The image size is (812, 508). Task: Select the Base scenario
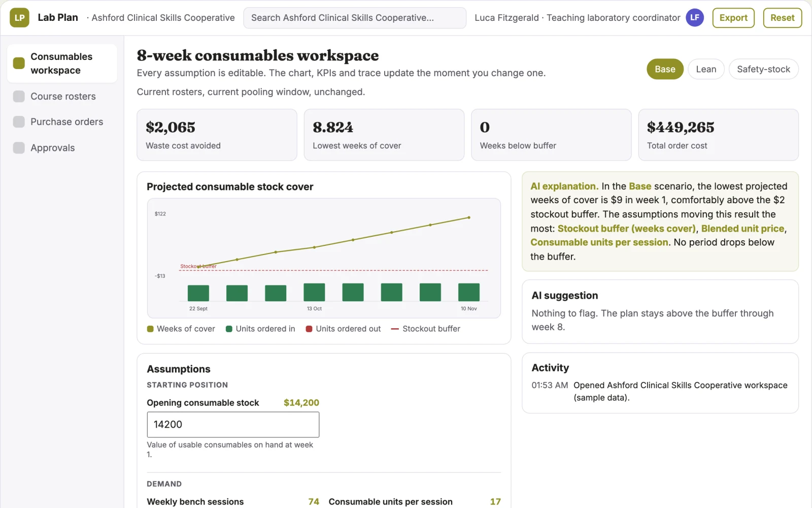click(665, 69)
